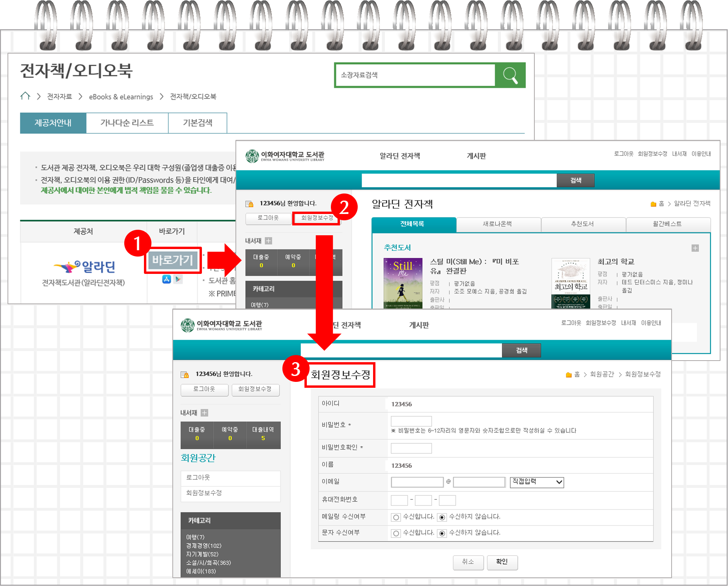Switch to 기본검색 tab
This screenshot has height=586, width=728.
198,123
